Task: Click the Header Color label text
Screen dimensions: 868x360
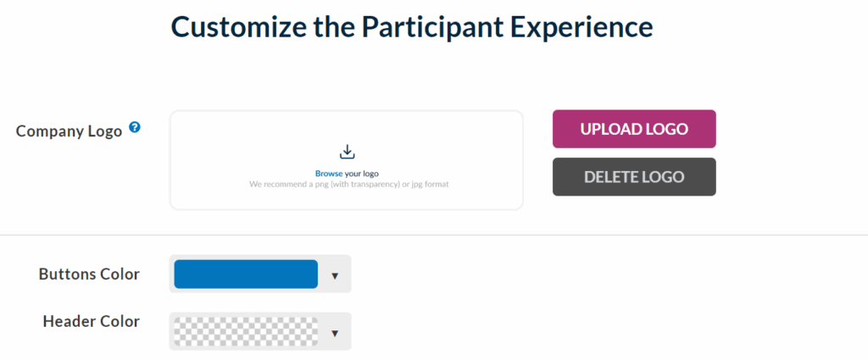Action: click(91, 322)
